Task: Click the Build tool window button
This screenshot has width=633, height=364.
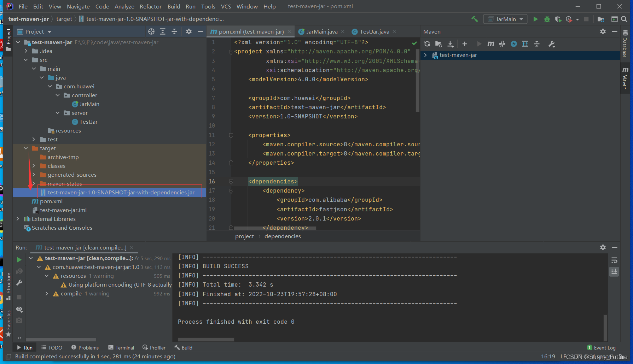Action: (183, 348)
